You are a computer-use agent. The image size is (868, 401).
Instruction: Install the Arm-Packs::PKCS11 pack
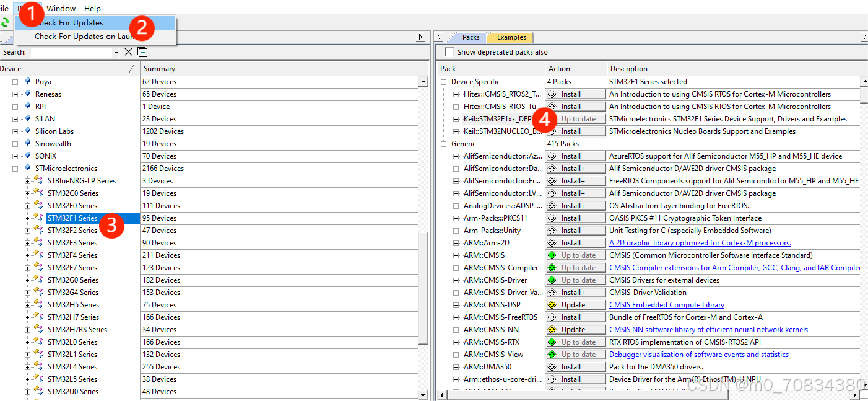click(576, 218)
